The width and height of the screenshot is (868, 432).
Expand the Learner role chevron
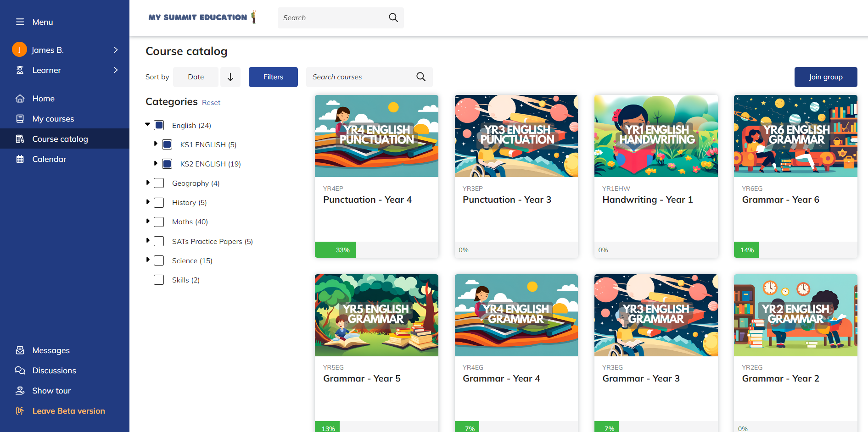116,70
